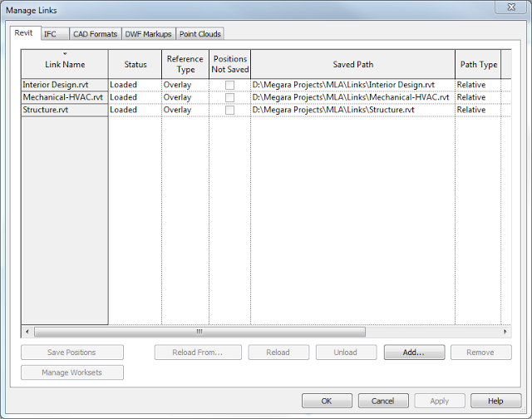Click the Status column header
This screenshot has height=419, width=532.
[x=135, y=64]
